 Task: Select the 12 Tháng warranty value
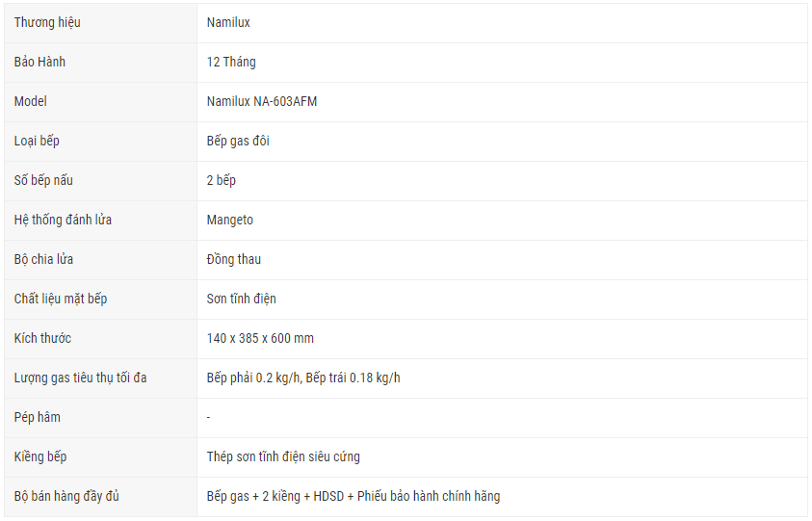[x=231, y=63]
